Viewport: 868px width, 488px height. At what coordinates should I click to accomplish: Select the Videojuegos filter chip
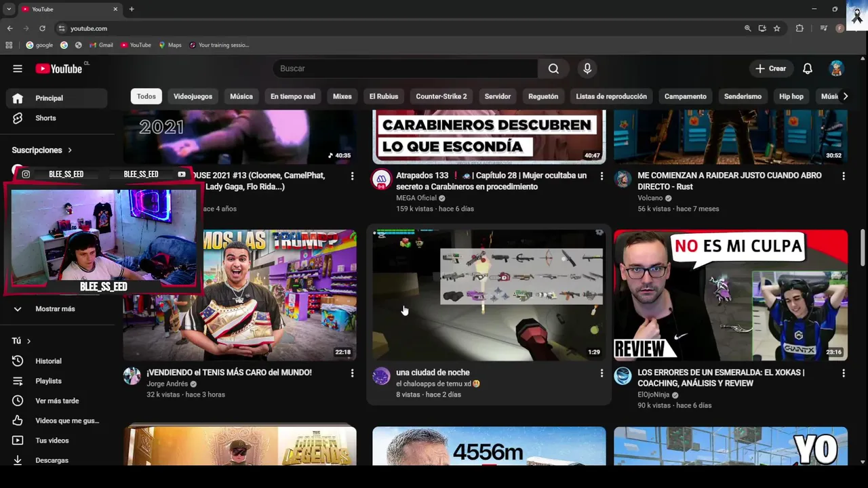point(193,96)
